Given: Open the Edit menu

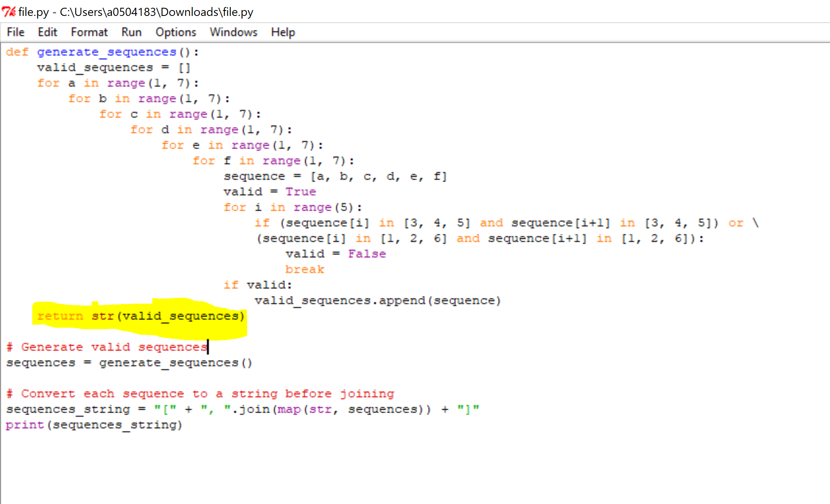Looking at the screenshot, I should pos(47,32).
